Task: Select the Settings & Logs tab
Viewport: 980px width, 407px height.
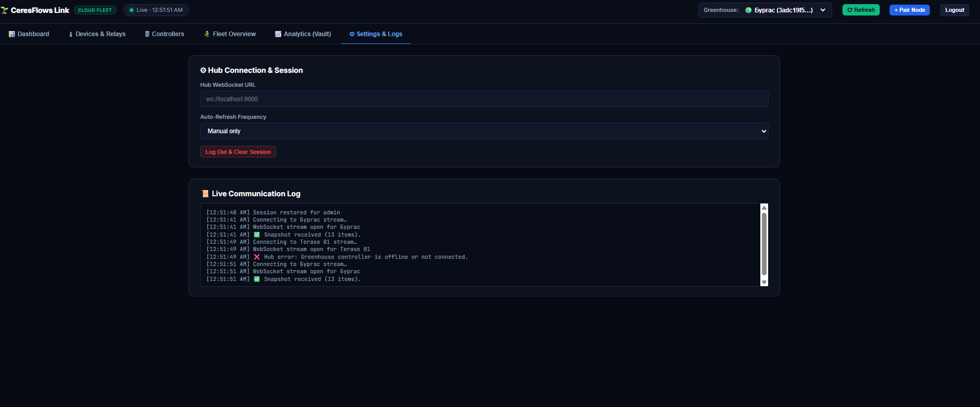Action: point(376,34)
